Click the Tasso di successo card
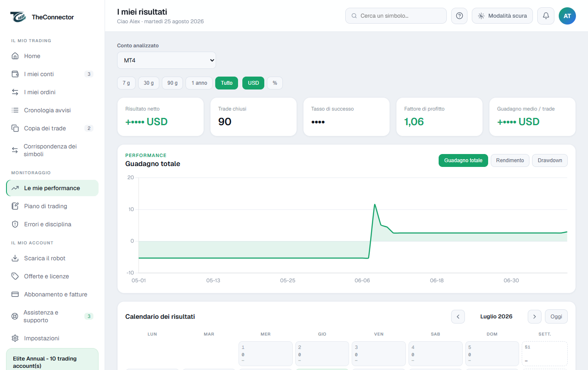Image resolution: width=588 pixels, height=370 pixels. point(347,117)
